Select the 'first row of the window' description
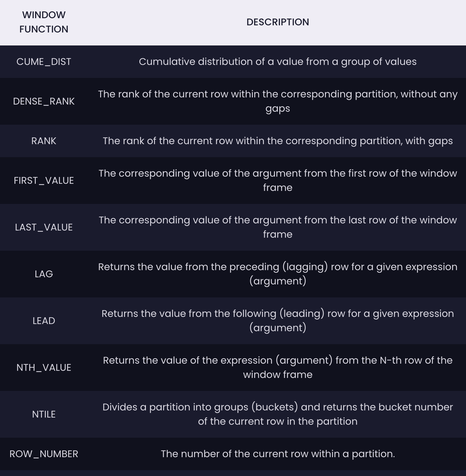 coord(278,181)
